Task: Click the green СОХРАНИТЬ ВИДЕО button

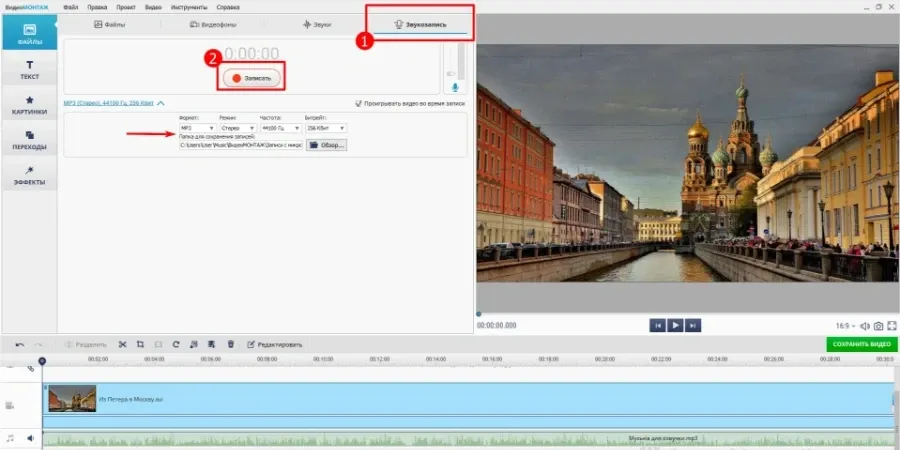Action: click(x=862, y=344)
